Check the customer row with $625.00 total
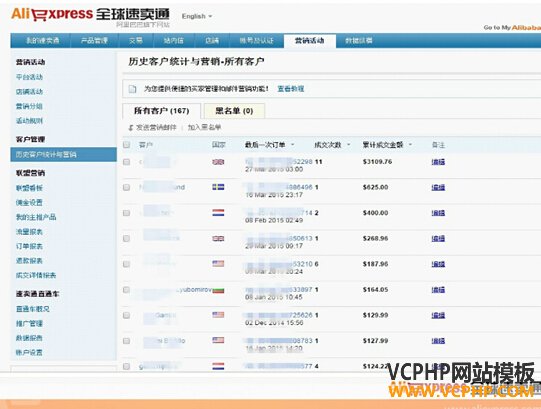The height and width of the screenshot is (409, 541). pos(127,187)
